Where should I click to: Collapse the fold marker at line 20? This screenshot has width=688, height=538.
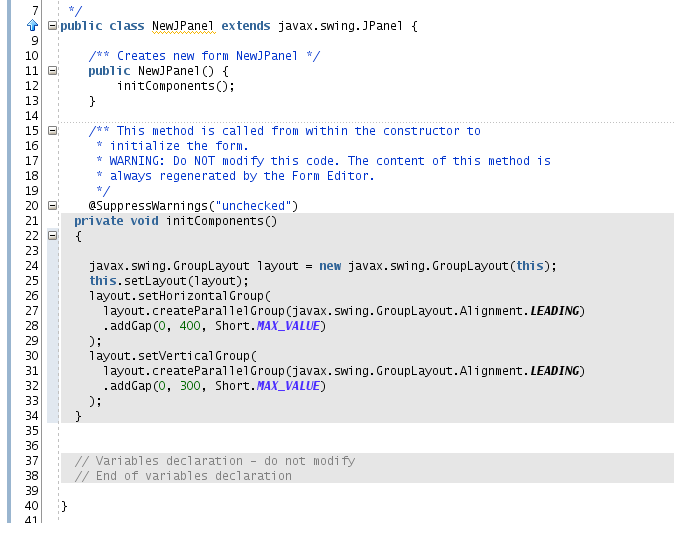(x=52, y=205)
